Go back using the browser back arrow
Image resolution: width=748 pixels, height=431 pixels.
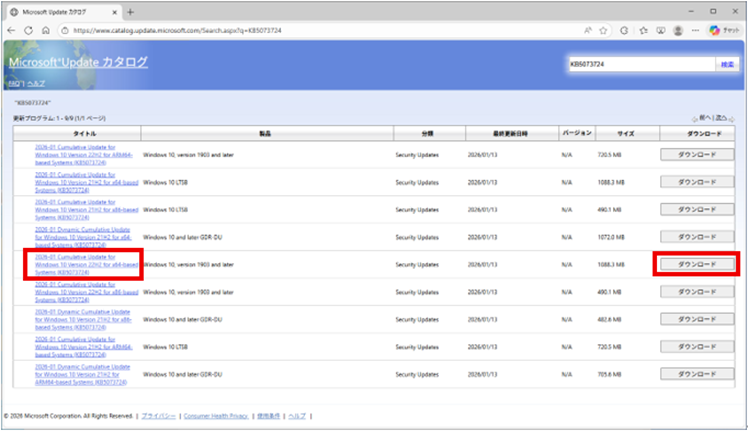tap(11, 30)
